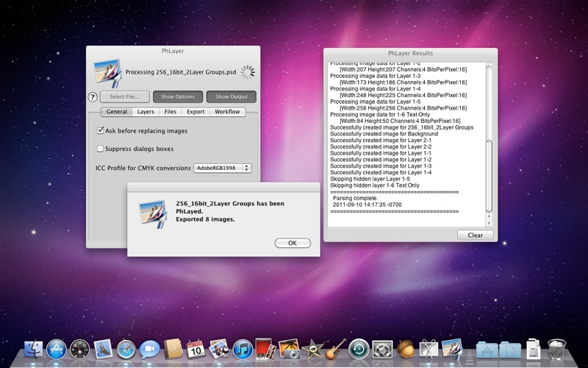This screenshot has width=588, height=368.
Task: Click the scroll-down arrow in PhLayer Results
Action: pos(489,224)
